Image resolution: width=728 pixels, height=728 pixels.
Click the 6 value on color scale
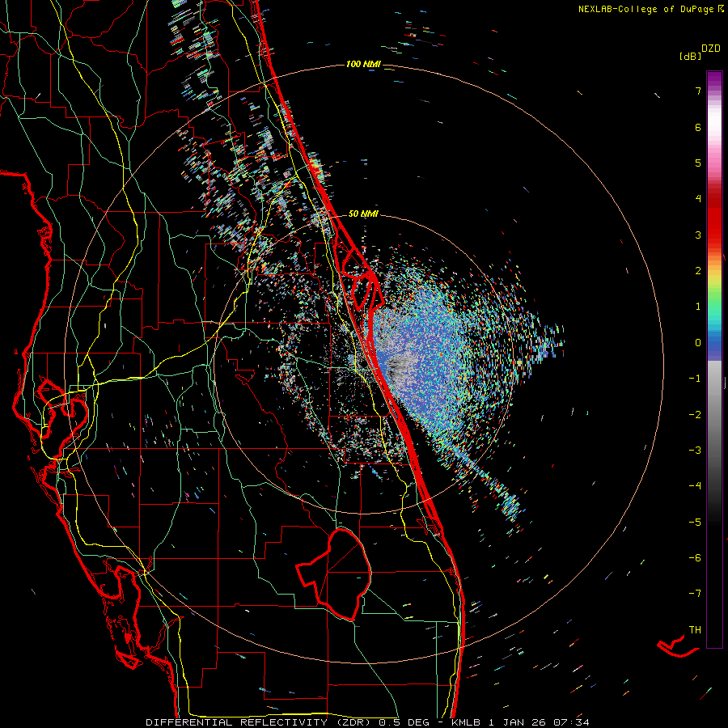click(x=698, y=127)
